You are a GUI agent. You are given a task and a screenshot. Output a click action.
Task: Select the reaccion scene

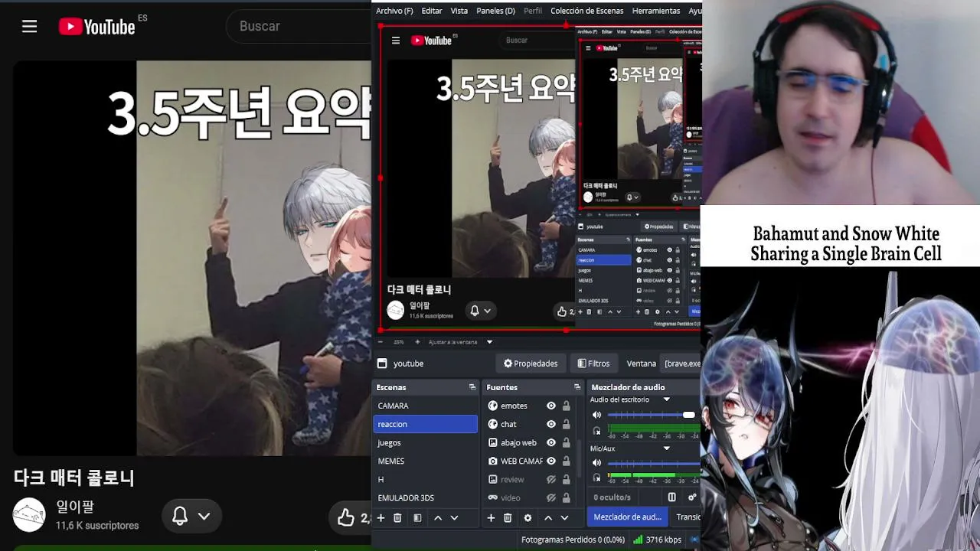point(425,424)
